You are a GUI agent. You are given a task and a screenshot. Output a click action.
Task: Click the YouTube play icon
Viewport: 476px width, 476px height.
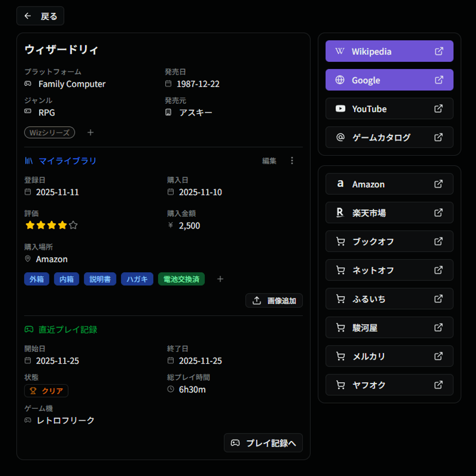[x=340, y=109]
